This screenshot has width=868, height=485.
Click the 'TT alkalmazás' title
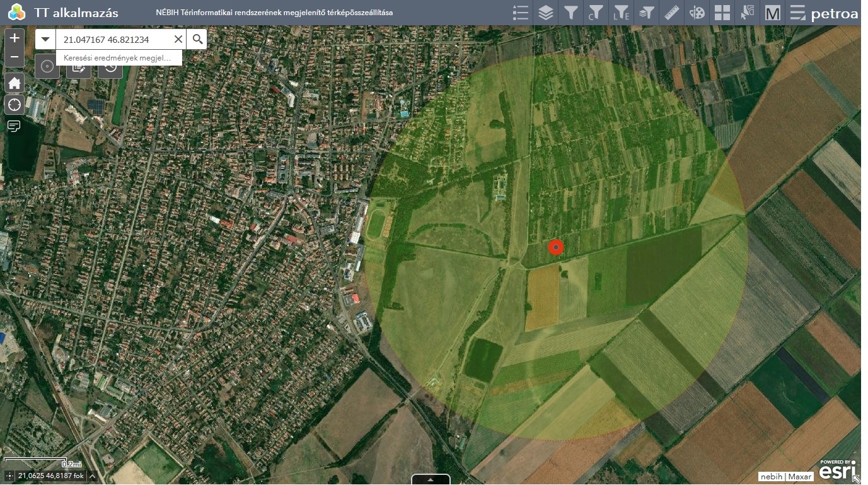pyautogui.click(x=76, y=13)
